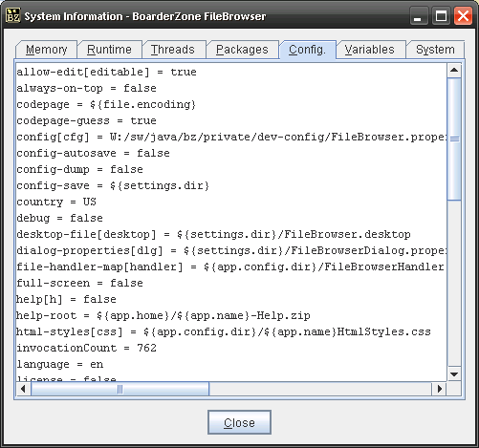
Task: Switch to the Memory tab
Action: pyautogui.click(x=47, y=50)
